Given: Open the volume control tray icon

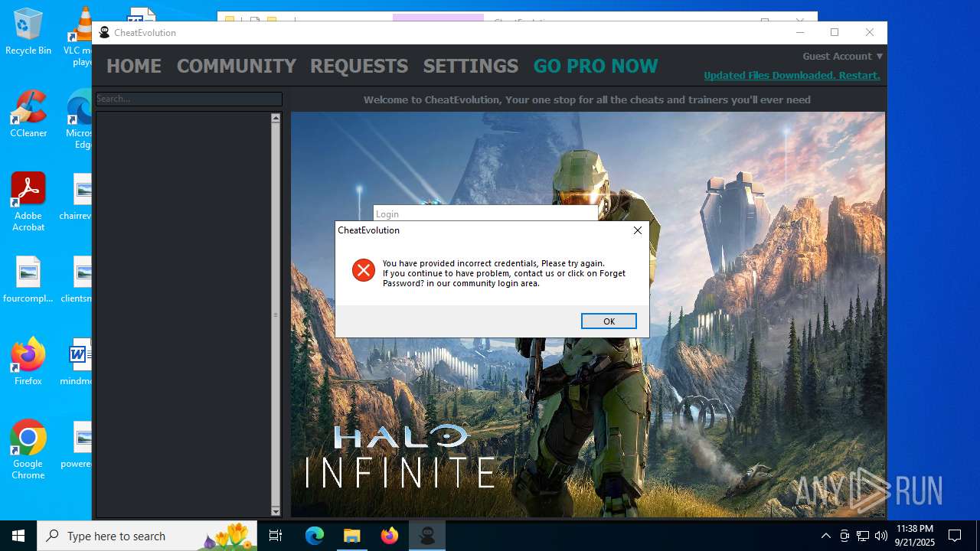Looking at the screenshot, I should [x=881, y=536].
